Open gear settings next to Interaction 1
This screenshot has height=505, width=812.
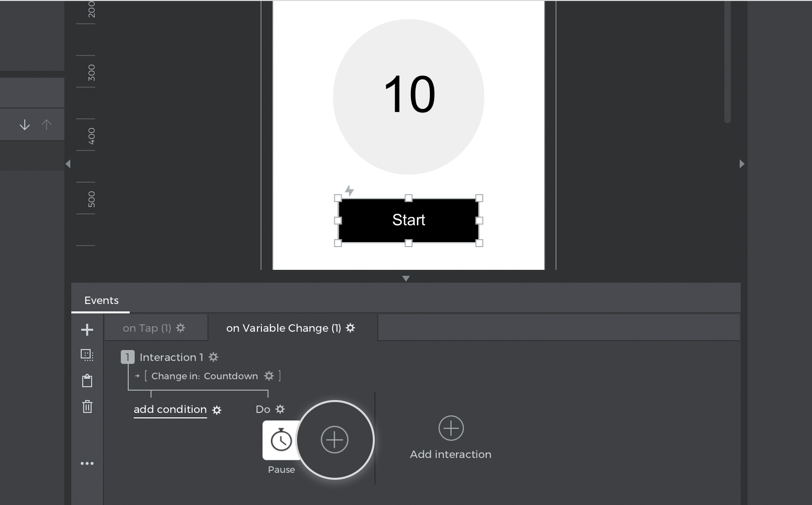click(x=213, y=357)
